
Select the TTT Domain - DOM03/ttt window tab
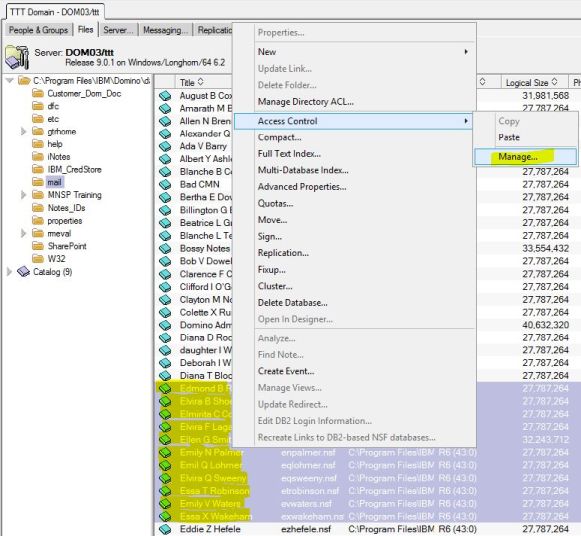click(55, 12)
